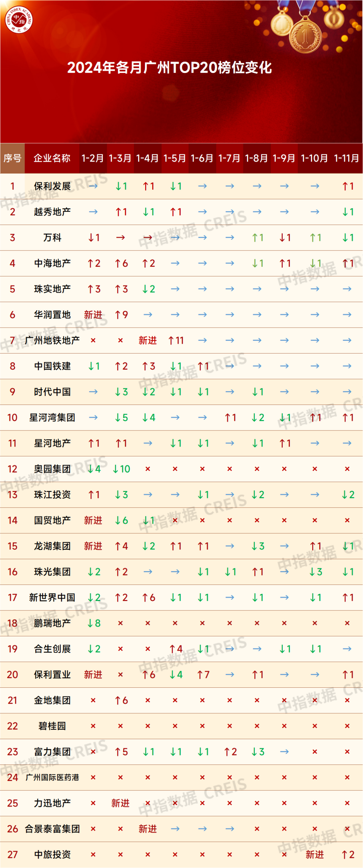Viewport: 363px width, 868px height.
Task: Select company name 合生创展
Action: [52, 649]
